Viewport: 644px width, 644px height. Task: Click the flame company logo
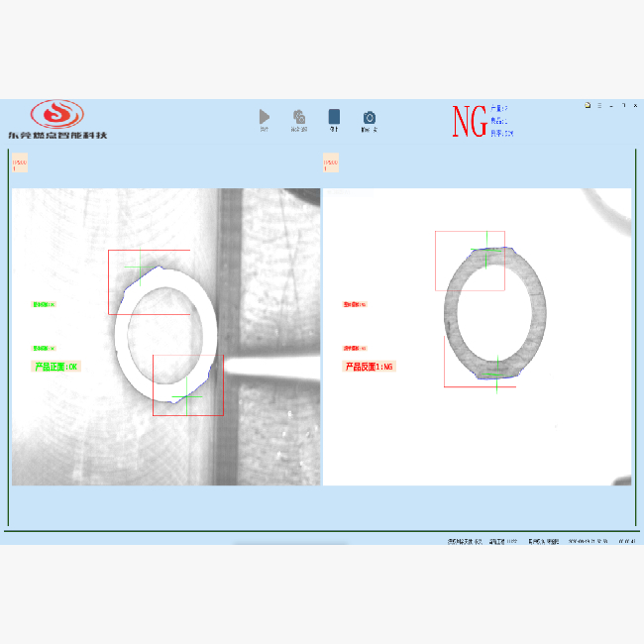tap(57, 113)
